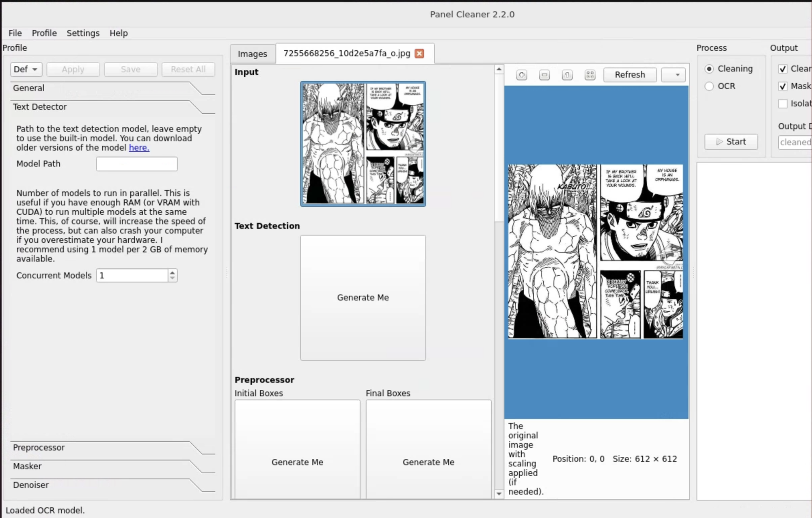This screenshot has width=812, height=518.
Task: Click the zoom out icon
Action: (544, 75)
